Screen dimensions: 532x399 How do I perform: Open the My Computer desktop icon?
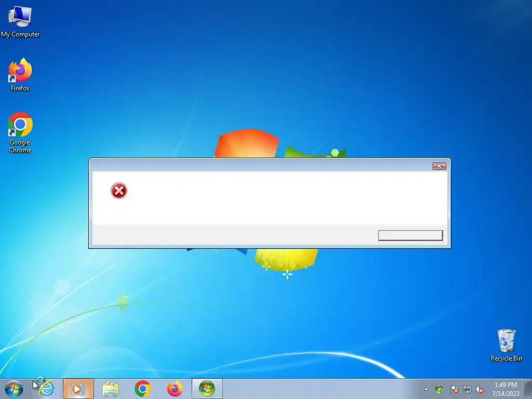pos(20,21)
